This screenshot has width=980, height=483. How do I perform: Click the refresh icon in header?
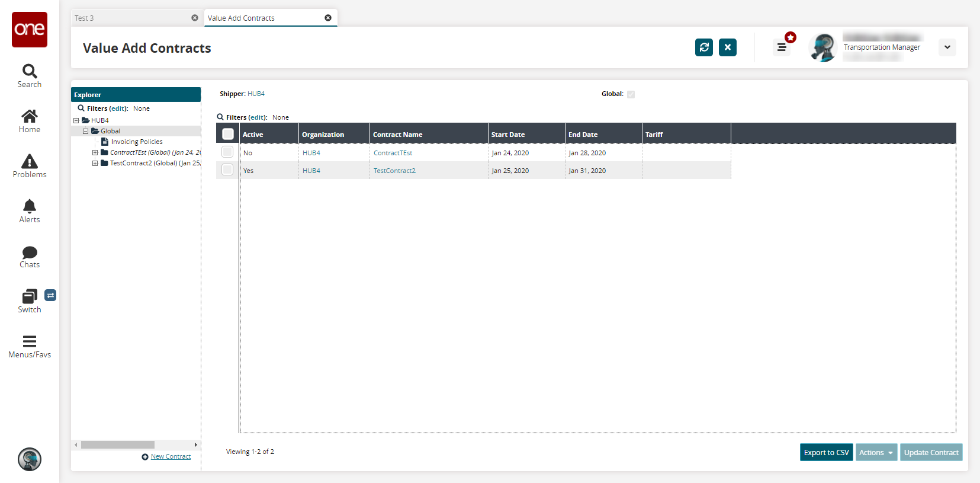click(x=704, y=47)
